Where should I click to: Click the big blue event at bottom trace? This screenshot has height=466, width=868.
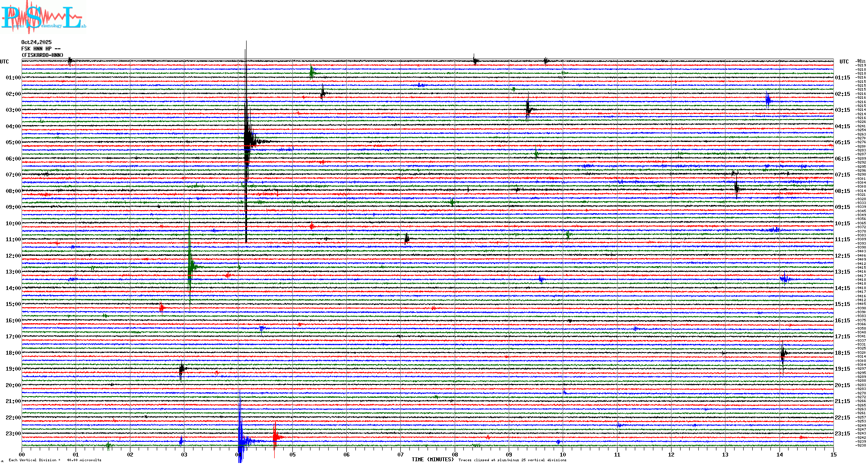pyautogui.click(x=241, y=441)
